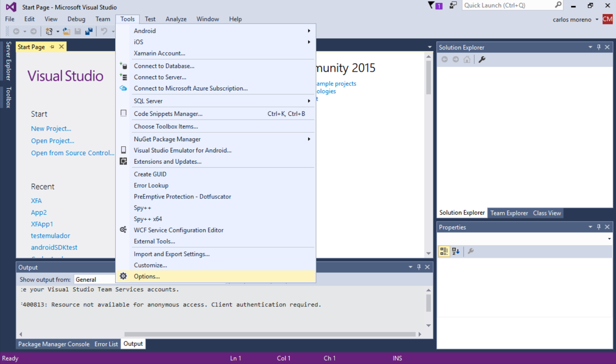Open Solution Explorer window position dropdown
The height and width of the screenshot is (364, 616).
590,47
